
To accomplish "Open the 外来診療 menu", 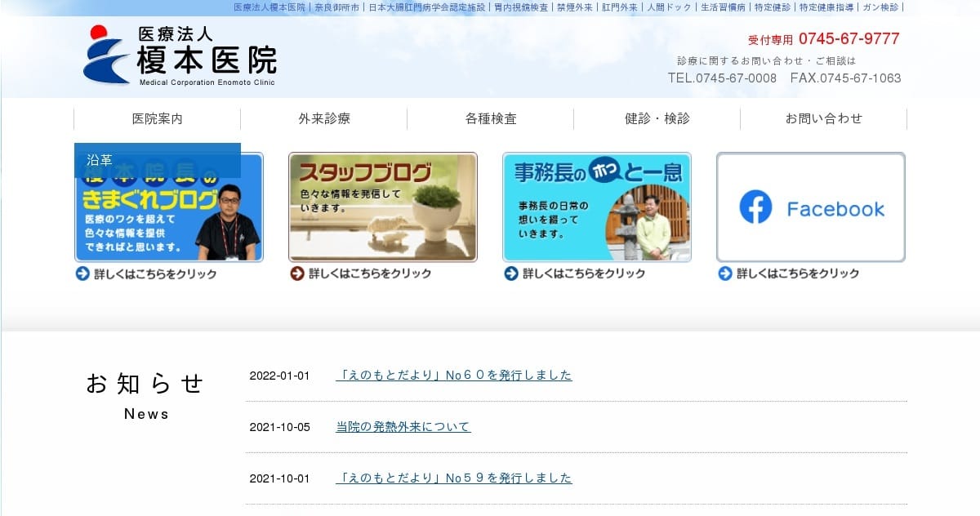I will tap(323, 118).
